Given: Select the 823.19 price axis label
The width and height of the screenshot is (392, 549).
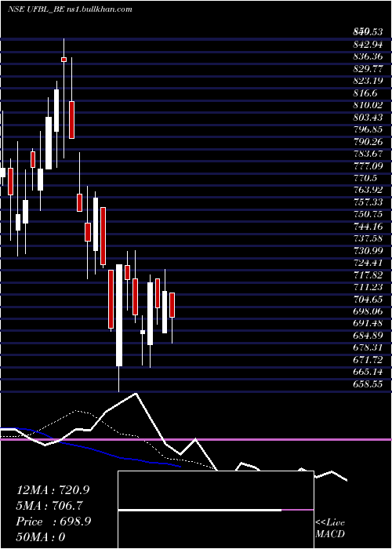Looking at the screenshot, I should point(368,81).
